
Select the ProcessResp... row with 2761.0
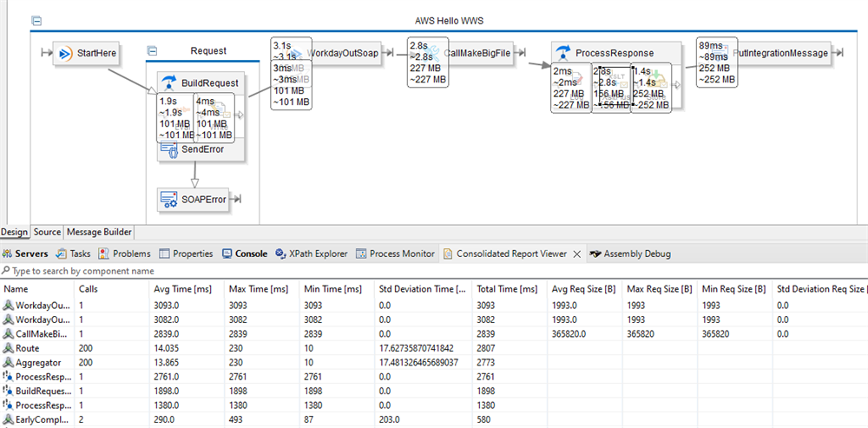(434, 377)
